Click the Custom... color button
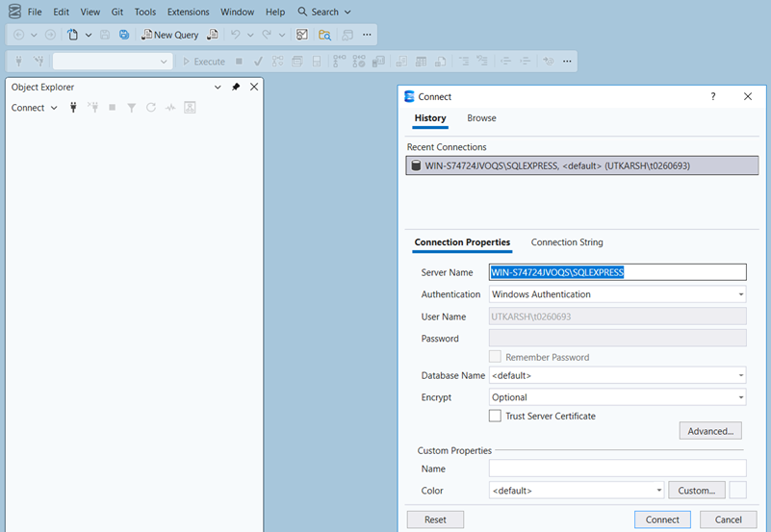This screenshot has width=771, height=532. point(696,491)
